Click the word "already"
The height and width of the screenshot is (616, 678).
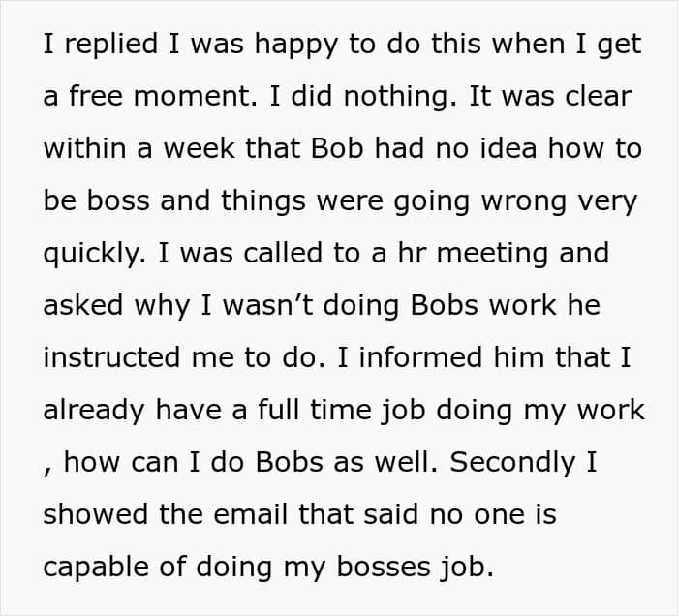coord(94,411)
